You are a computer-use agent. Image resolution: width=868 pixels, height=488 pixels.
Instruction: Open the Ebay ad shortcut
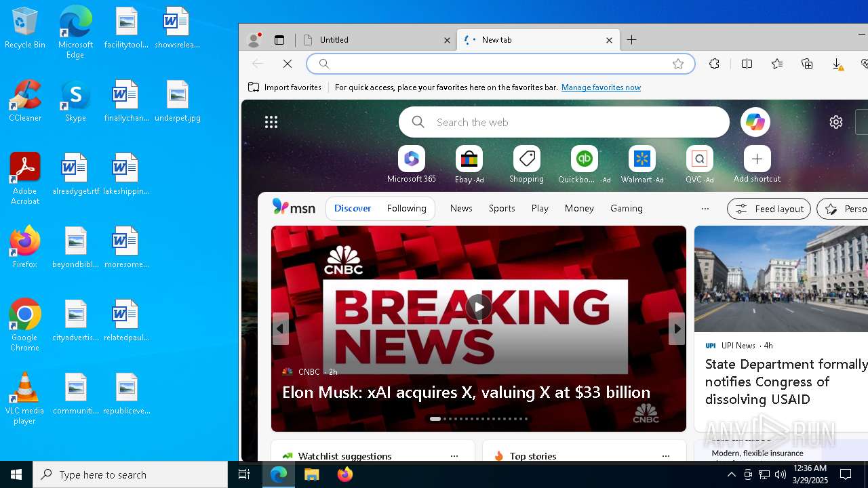click(469, 165)
